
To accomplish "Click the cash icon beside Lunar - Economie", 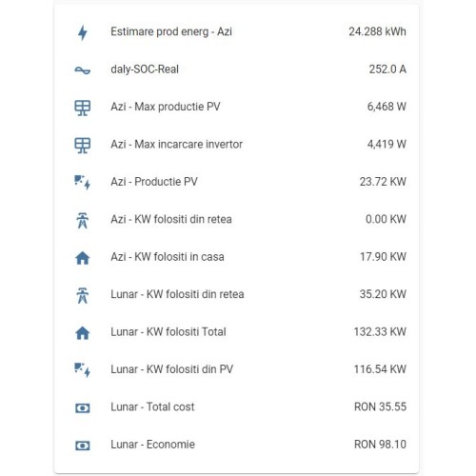I will click(x=83, y=446).
